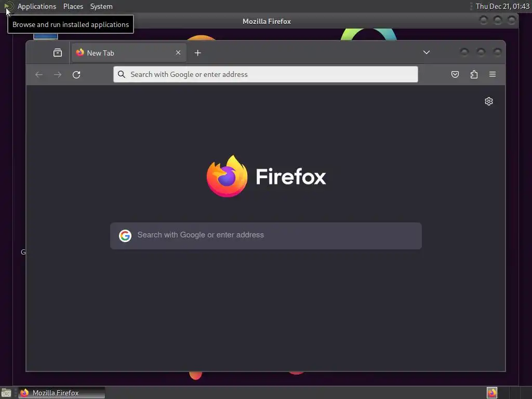The width and height of the screenshot is (532, 399).
Task: Open the Save to Pocket icon
Action: [x=455, y=74]
